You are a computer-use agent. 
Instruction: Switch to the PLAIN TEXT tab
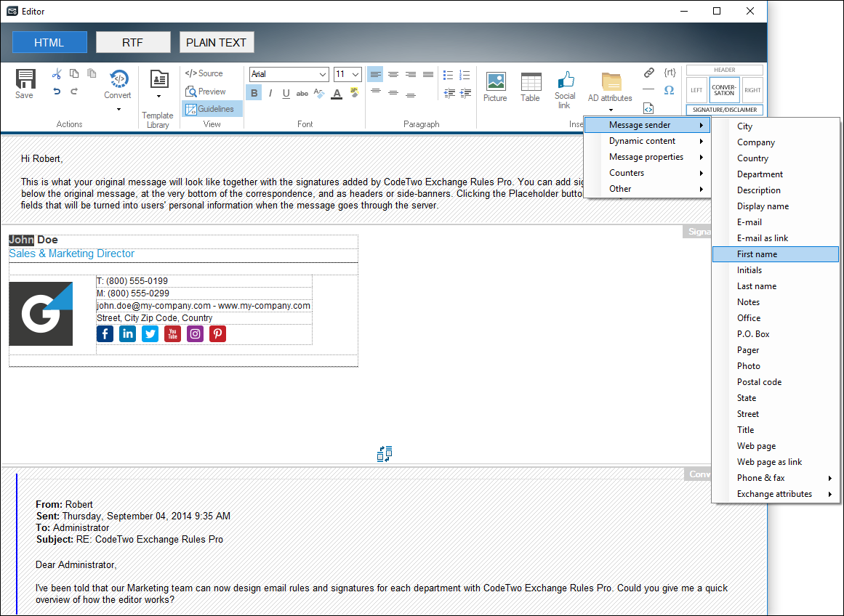coord(216,42)
